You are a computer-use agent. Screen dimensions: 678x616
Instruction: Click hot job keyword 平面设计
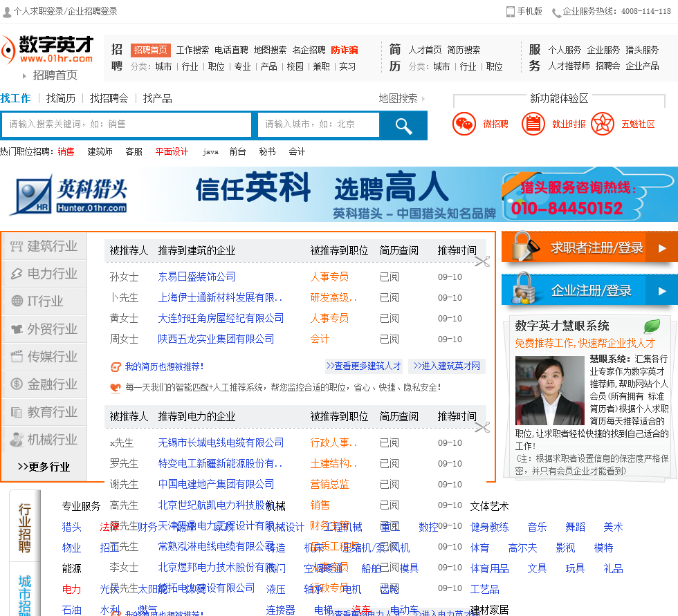click(x=172, y=151)
